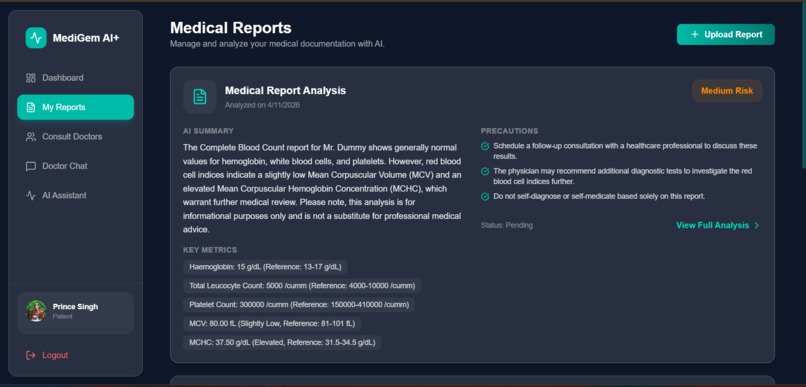Click the chevron next to View Full Analysis

pyautogui.click(x=756, y=226)
